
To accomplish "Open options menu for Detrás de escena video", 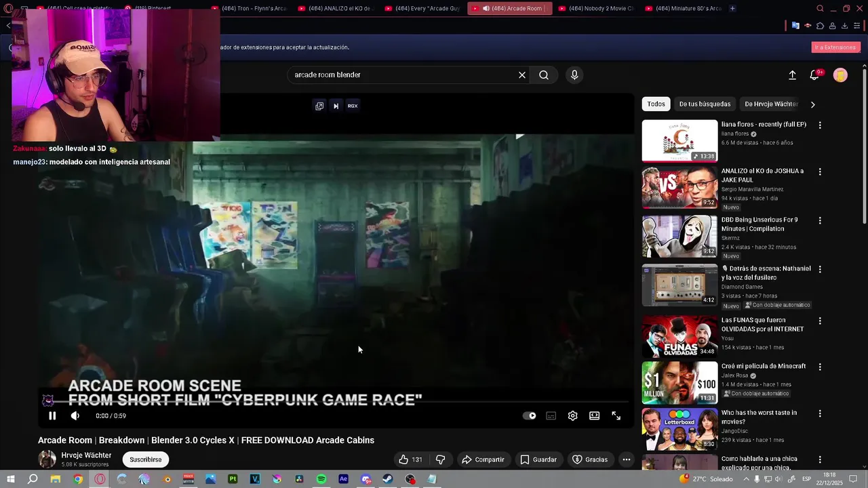I will coord(820,269).
